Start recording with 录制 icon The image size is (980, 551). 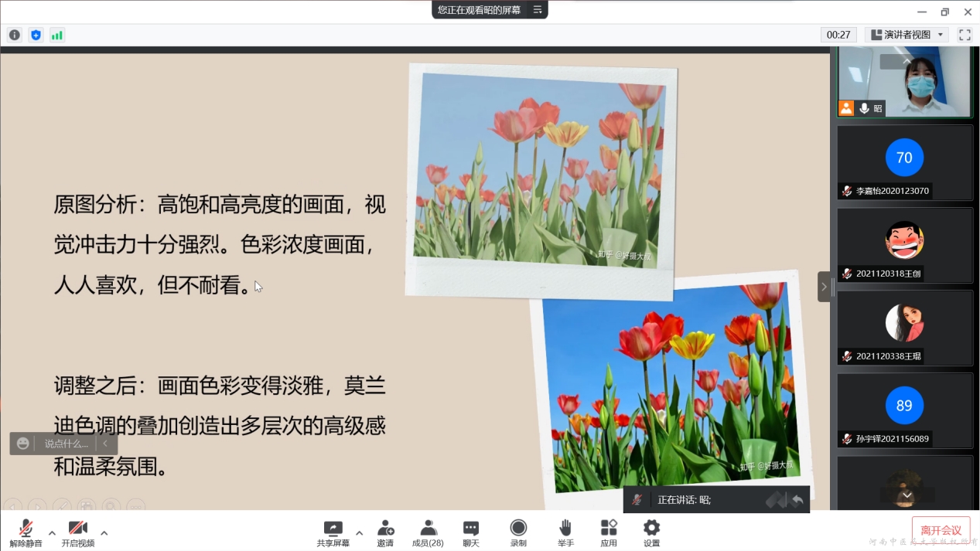pos(518,532)
